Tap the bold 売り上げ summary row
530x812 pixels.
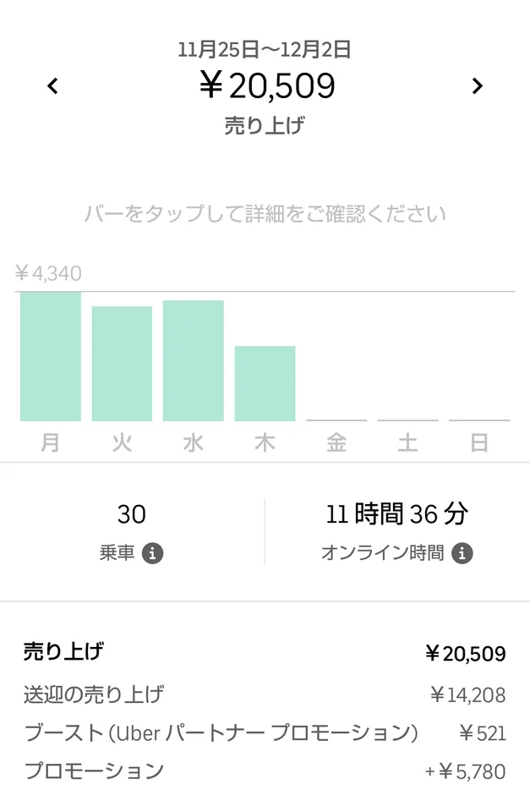[265, 653]
